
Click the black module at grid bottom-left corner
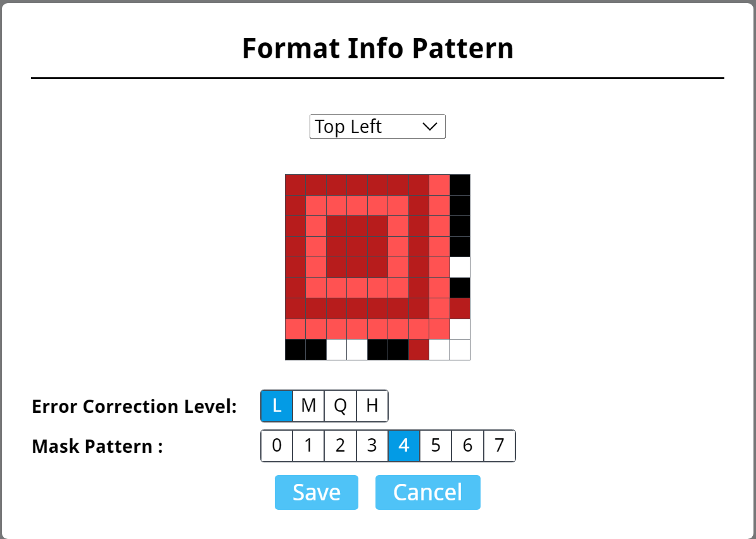(295, 350)
